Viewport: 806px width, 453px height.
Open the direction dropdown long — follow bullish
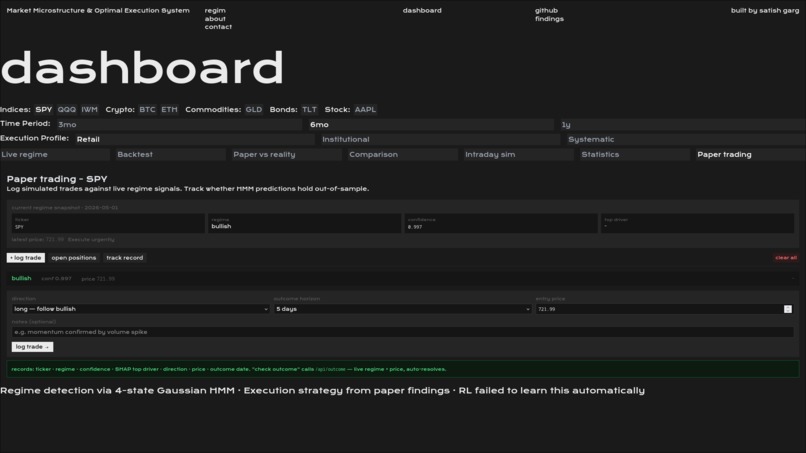[x=140, y=309]
